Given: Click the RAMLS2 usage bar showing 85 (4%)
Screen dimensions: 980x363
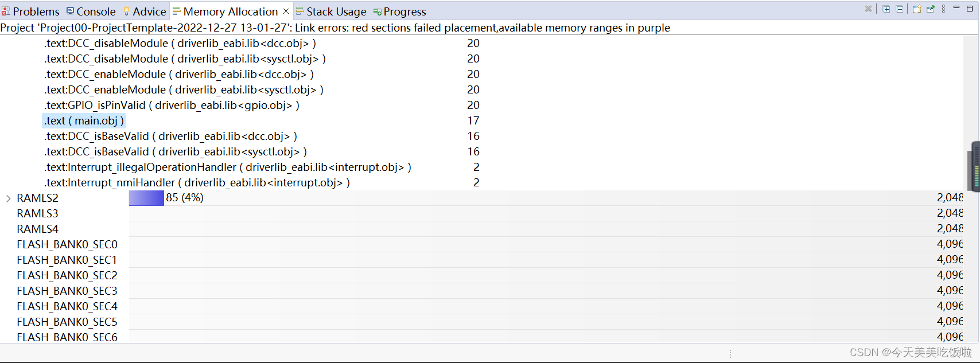Looking at the screenshot, I should 146,197.
